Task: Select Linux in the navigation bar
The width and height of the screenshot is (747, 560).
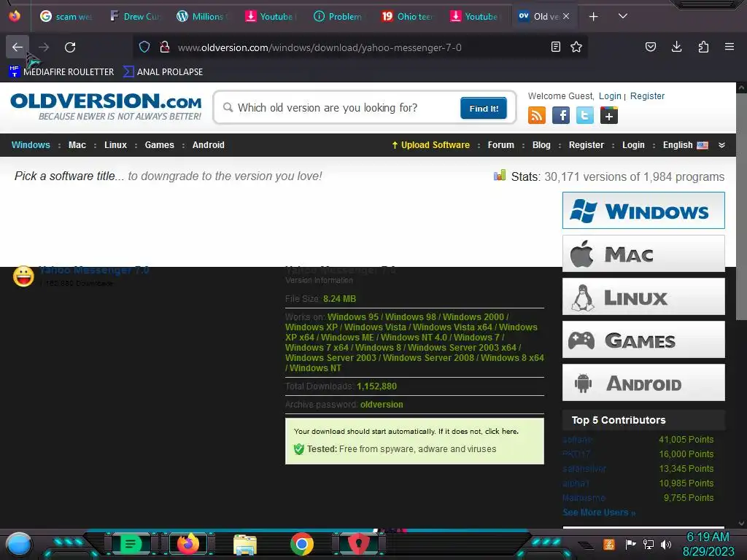Action: click(x=115, y=145)
